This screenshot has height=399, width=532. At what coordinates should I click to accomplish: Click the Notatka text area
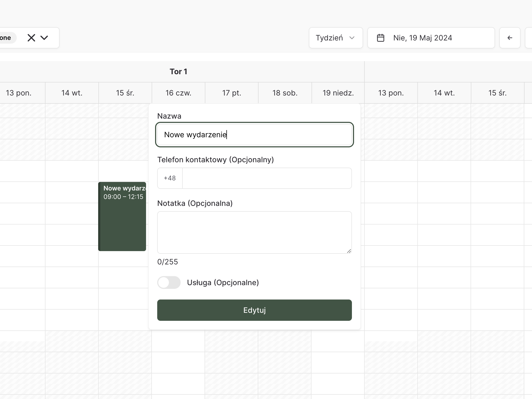pos(255,232)
